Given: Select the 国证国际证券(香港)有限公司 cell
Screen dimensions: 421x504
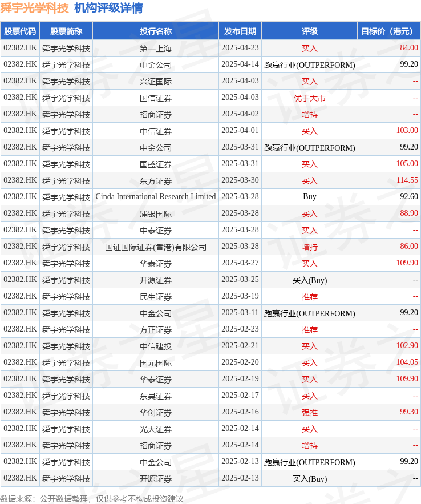Looking at the screenshot, I should point(156,247).
